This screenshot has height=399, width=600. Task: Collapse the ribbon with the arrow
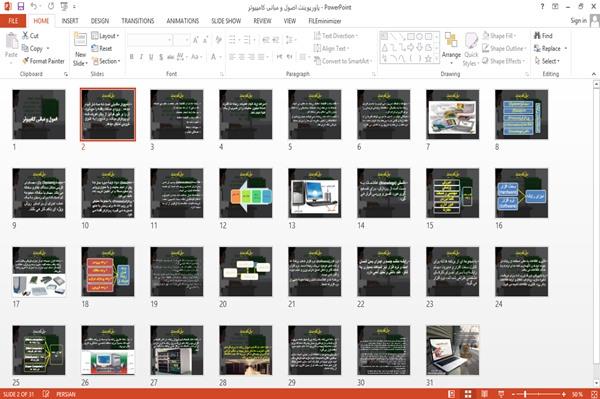593,74
